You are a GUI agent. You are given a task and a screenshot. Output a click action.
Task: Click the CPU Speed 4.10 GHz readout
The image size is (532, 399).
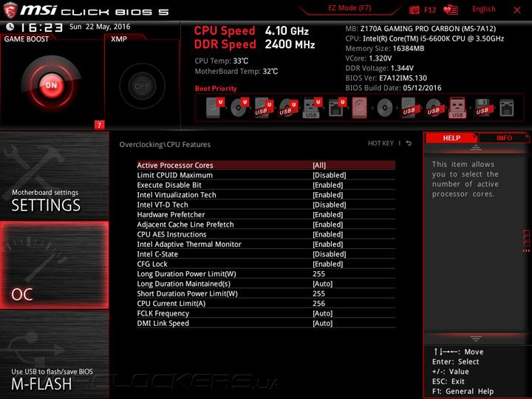pyautogui.click(x=251, y=31)
